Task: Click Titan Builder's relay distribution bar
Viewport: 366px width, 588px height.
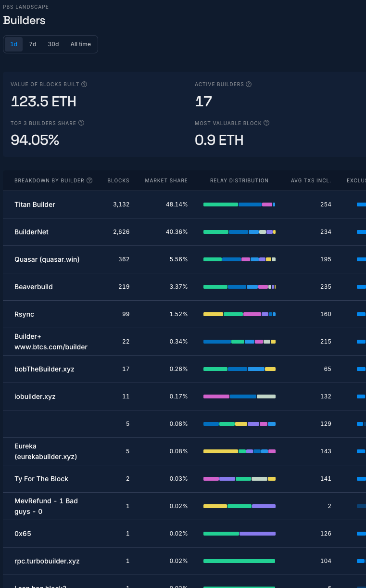Action: 239,205
